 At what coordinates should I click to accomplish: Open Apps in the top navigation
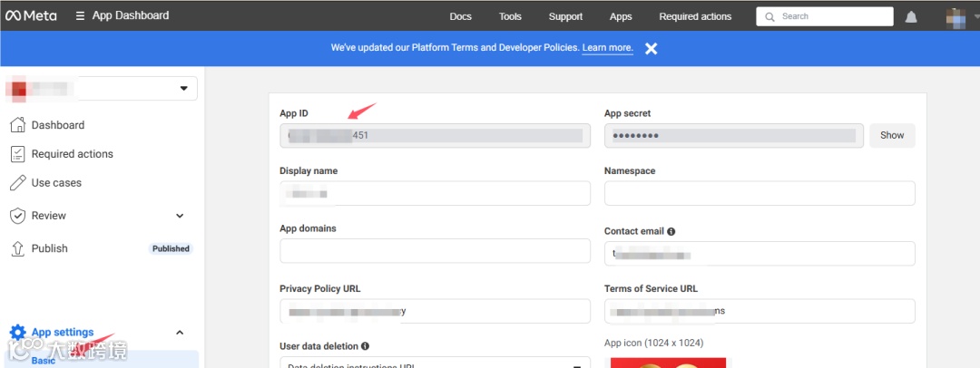point(621,17)
